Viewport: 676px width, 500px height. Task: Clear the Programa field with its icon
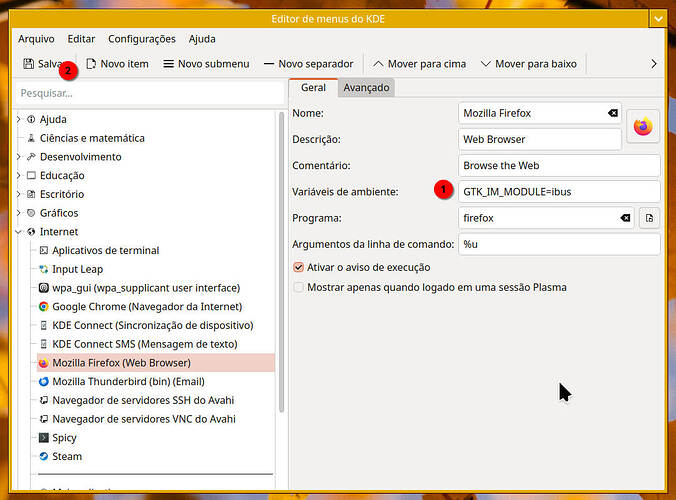click(625, 218)
